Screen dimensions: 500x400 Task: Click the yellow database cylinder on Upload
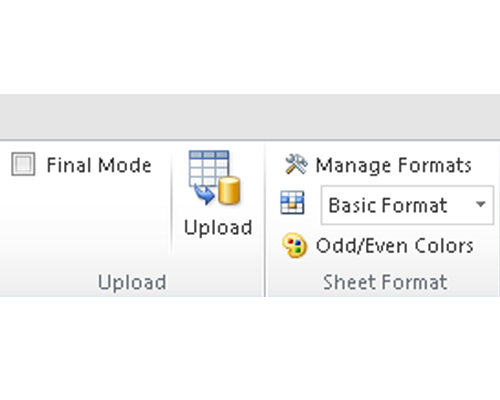(229, 190)
